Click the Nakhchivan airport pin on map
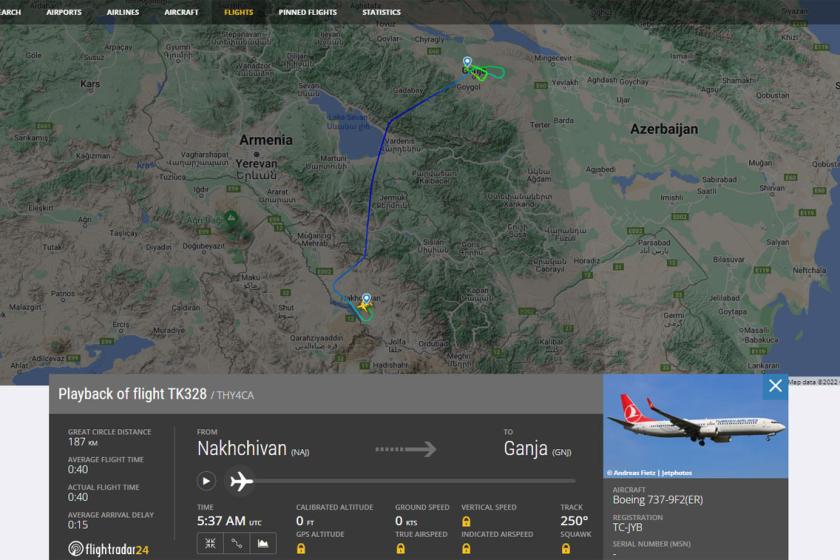Viewport: 840px width, 560px height. [x=366, y=298]
